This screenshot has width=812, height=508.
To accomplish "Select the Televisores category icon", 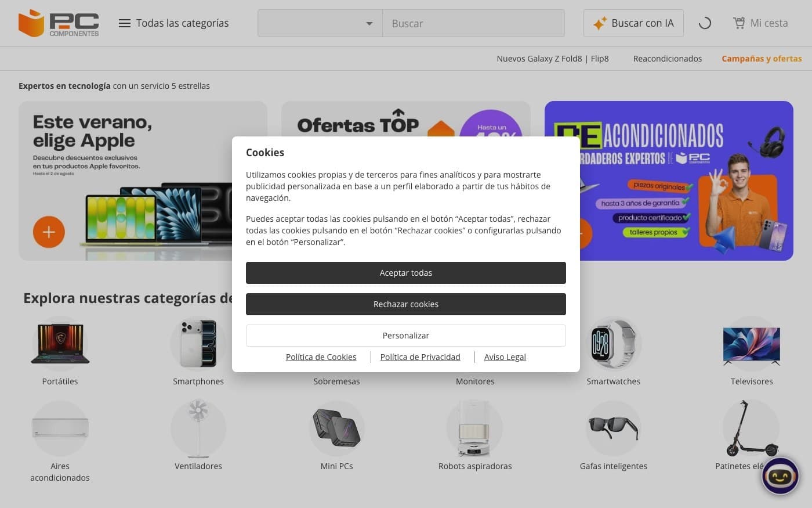I will click(x=752, y=344).
